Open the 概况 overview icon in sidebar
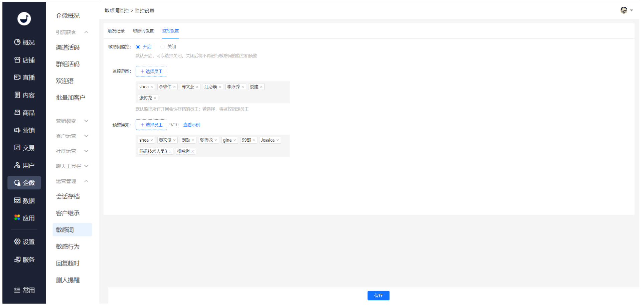This screenshot has width=644, height=308. (17, 42)
